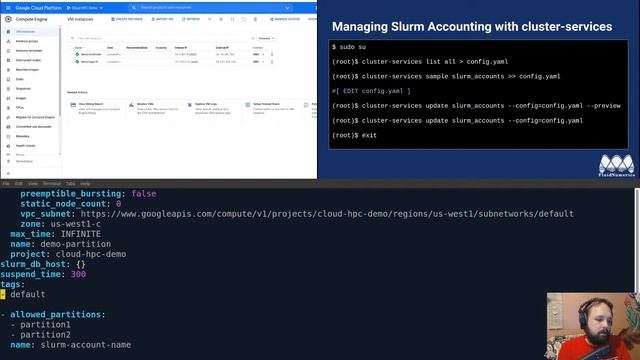640x360 pixels.
Task: Click the Refresh button
Action: [x=191, y=19]
